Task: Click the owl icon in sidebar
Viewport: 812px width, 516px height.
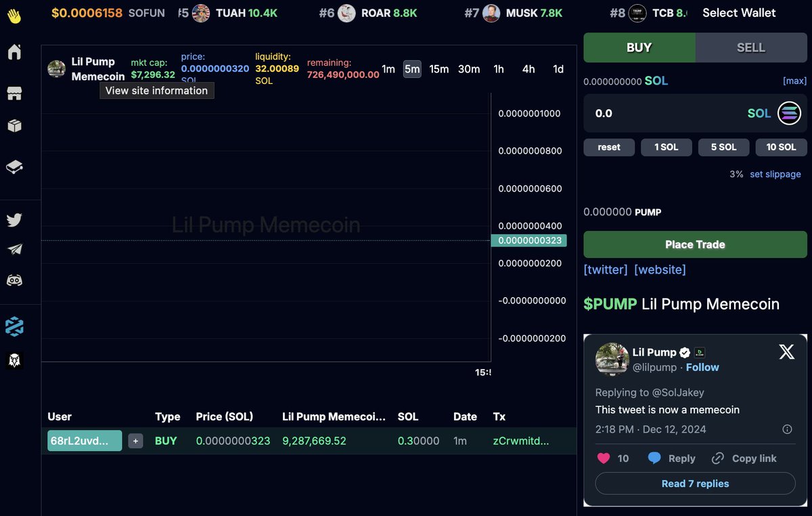Action: 14,361
